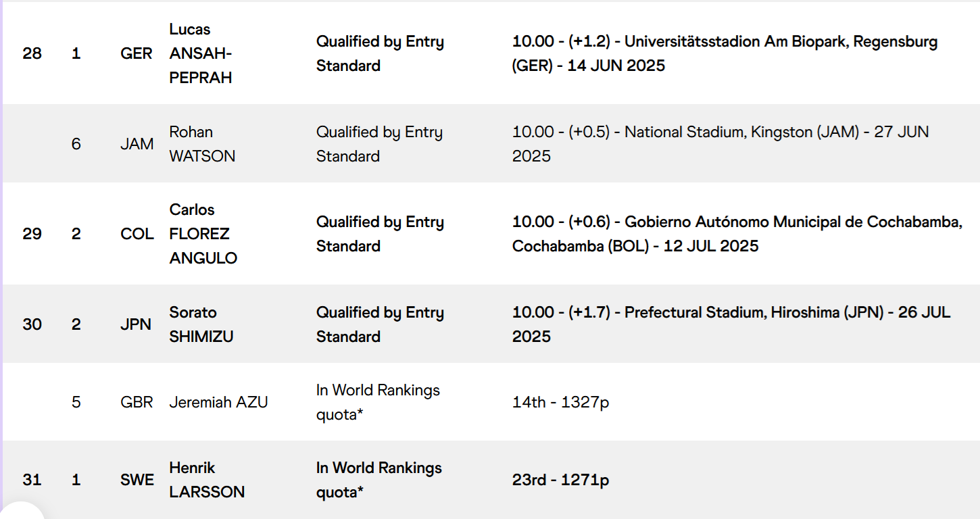Viewport: 980px width, 519px height.
Task: Click the 14th - 1327p ranking value
Action: pyautogui.click(x=561, y=402)
